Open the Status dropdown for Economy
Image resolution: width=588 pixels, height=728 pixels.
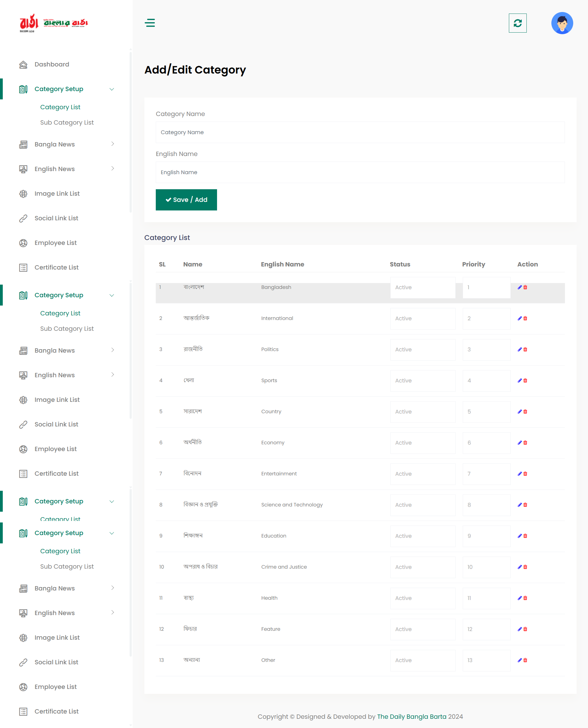click(x=422, y=443)
